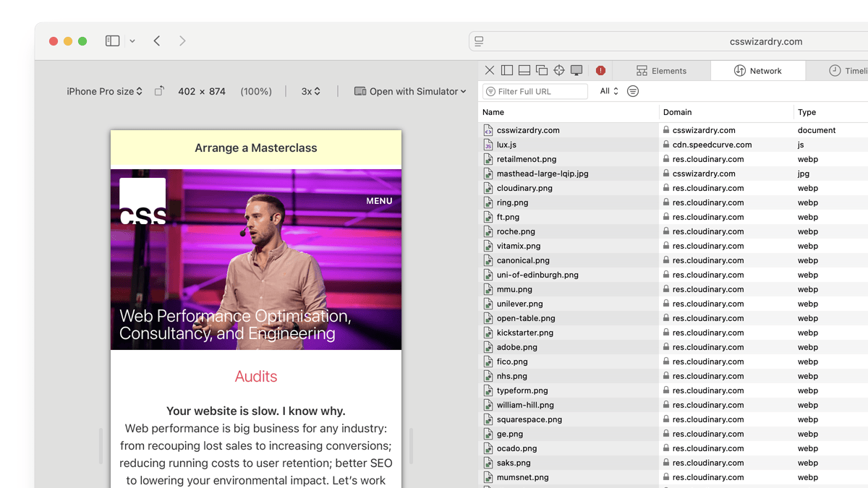Toggle the device settings screen icon
This screenshot has width=868, height=488.
pos(576,70)
